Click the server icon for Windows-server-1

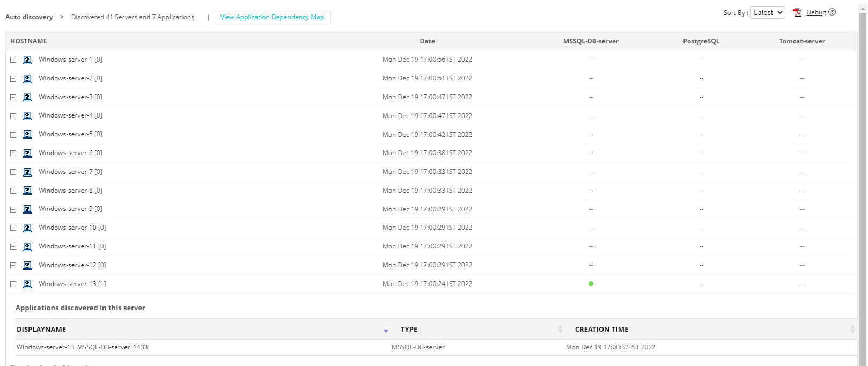pyautogui.click(x=27, y=60)
